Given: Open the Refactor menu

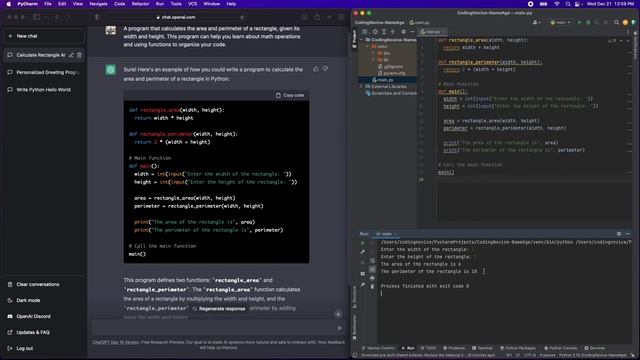Looking at the screenshot, I should (140, 4).
